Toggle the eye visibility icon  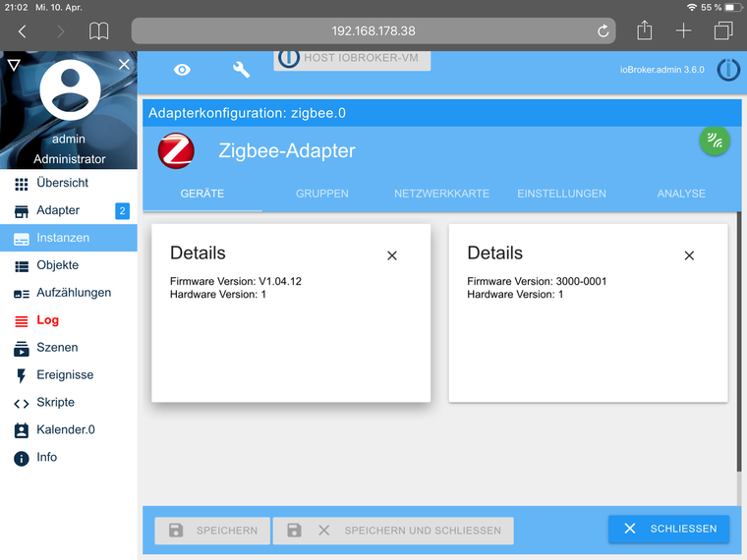pyautogui.click(x=182, y=70)
